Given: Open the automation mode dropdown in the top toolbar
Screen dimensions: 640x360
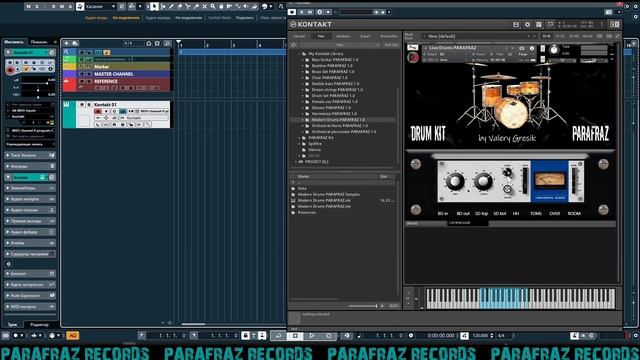Looking at the screenshot, I should [x=100, y=7].
